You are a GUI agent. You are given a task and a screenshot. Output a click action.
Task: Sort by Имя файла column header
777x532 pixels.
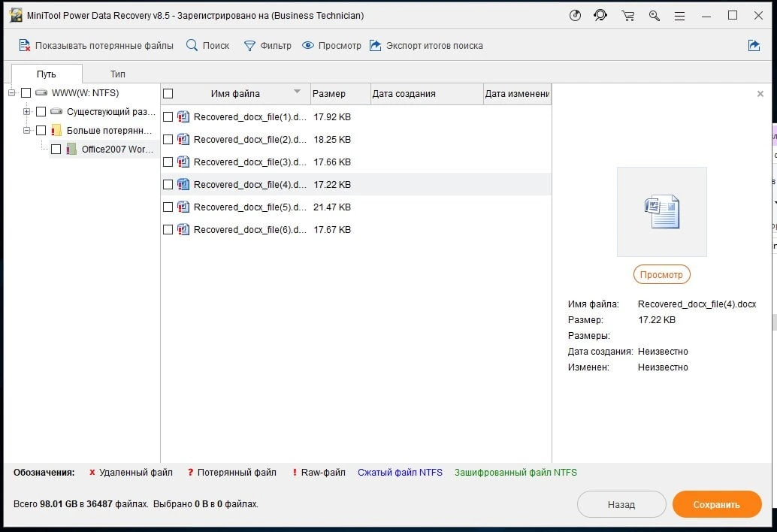pos(235,94)
